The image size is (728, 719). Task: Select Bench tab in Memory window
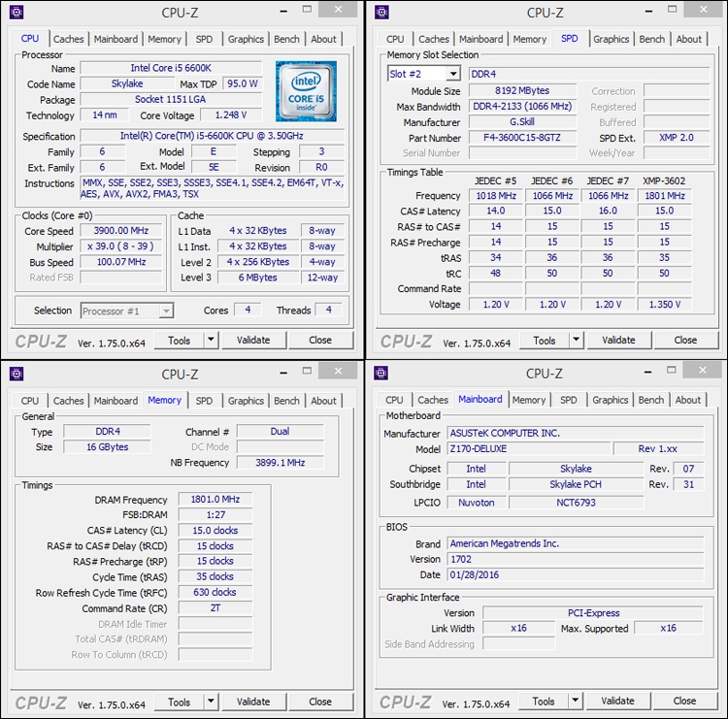tap(286, 401)
